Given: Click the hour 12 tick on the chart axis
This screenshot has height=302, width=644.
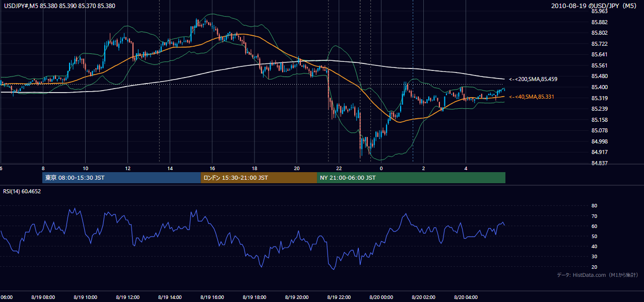Looking at the screenshot, I should 127,168.
